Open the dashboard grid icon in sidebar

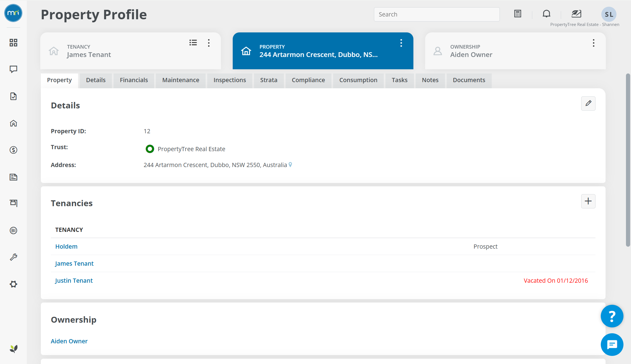13,42
